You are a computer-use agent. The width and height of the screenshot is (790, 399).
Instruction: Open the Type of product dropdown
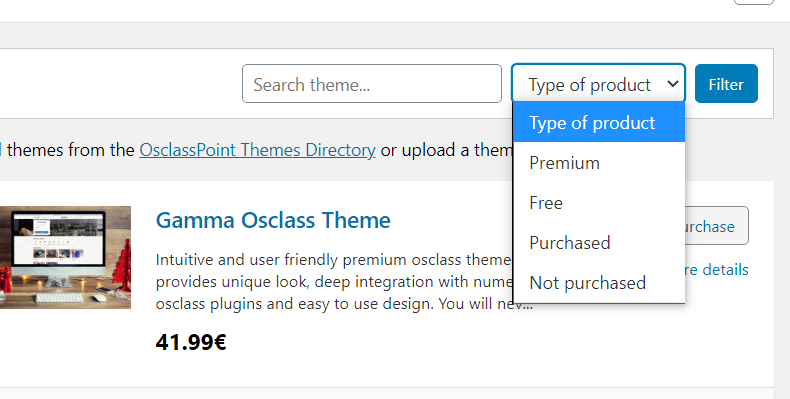click(x=599, y=84)
